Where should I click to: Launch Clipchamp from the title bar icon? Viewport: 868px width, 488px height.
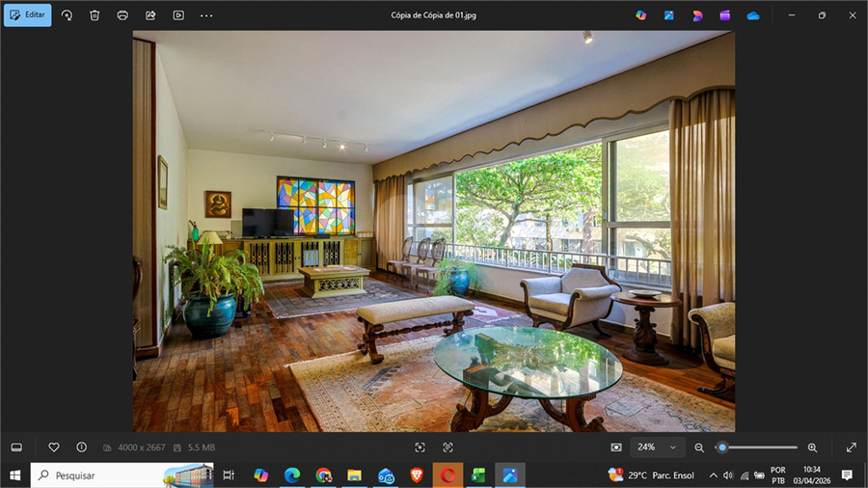click(x=724, y=15)
